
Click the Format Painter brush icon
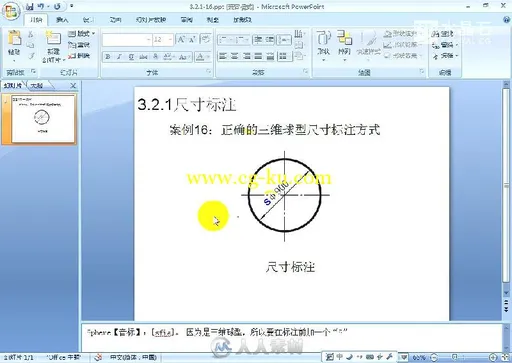pyautogui.click(x=31, y=56)
